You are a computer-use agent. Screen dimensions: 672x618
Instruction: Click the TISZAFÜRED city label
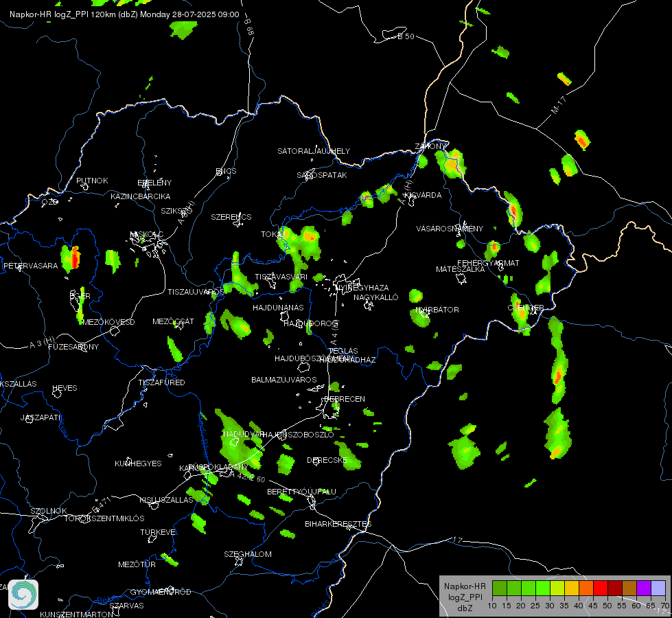(161, 382)
